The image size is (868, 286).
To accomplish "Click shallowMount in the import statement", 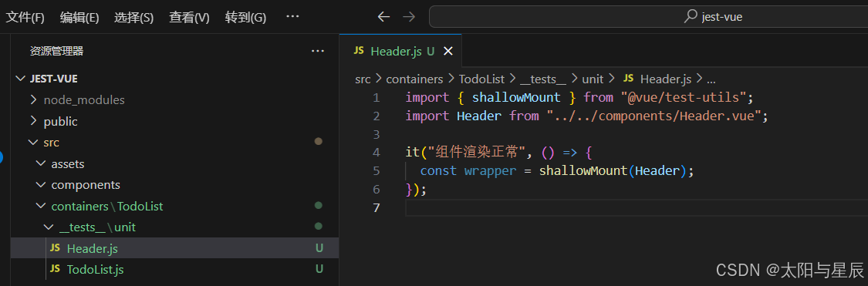I will (516, 98).
